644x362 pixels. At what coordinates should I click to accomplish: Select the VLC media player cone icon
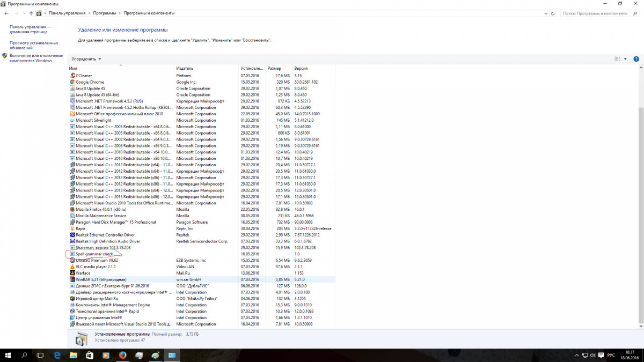pos(72,267)
